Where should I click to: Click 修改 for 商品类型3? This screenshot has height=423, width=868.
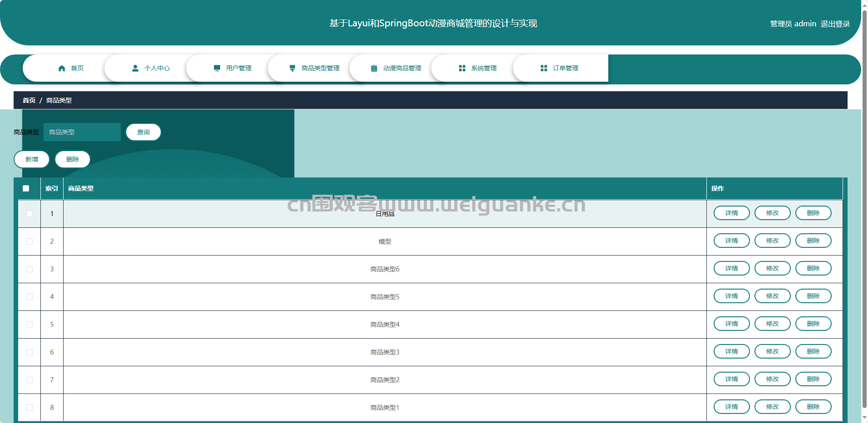[773, 351]
